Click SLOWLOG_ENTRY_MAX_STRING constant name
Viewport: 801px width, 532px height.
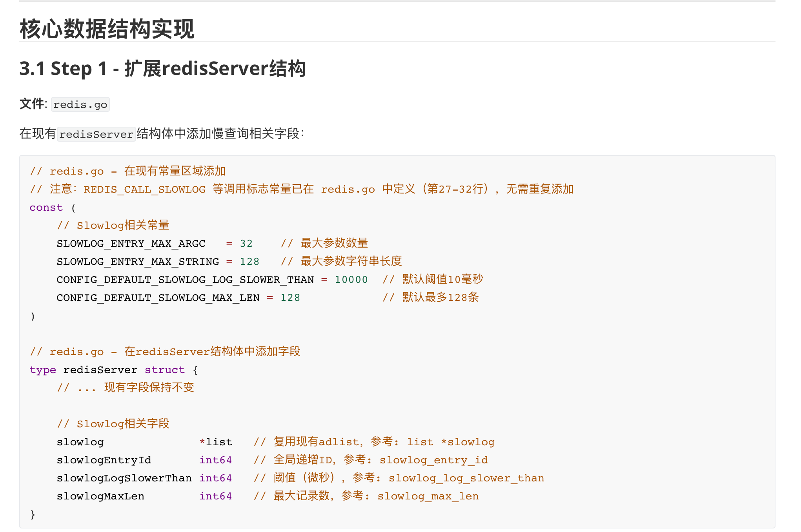click(138, 262)
